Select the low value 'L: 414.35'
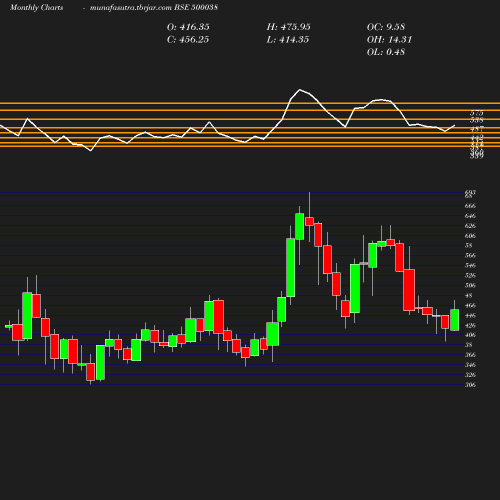The width and height of the screenshot is (500, 500). 288,40
